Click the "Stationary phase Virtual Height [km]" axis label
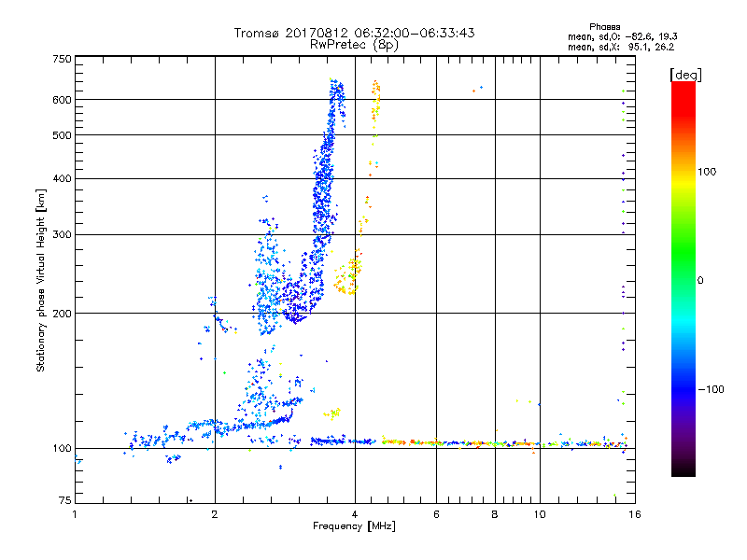 [x=41, y=280]
